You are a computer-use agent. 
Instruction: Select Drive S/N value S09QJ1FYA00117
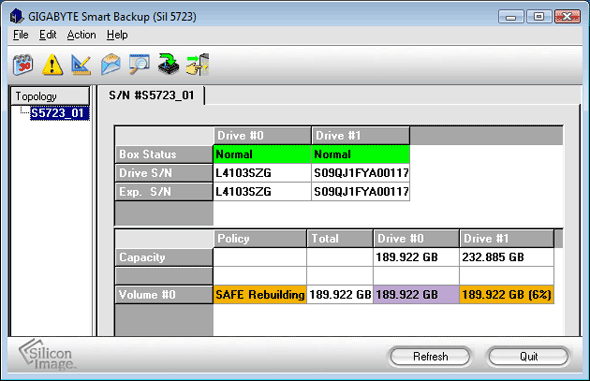[x=360, y=173]
